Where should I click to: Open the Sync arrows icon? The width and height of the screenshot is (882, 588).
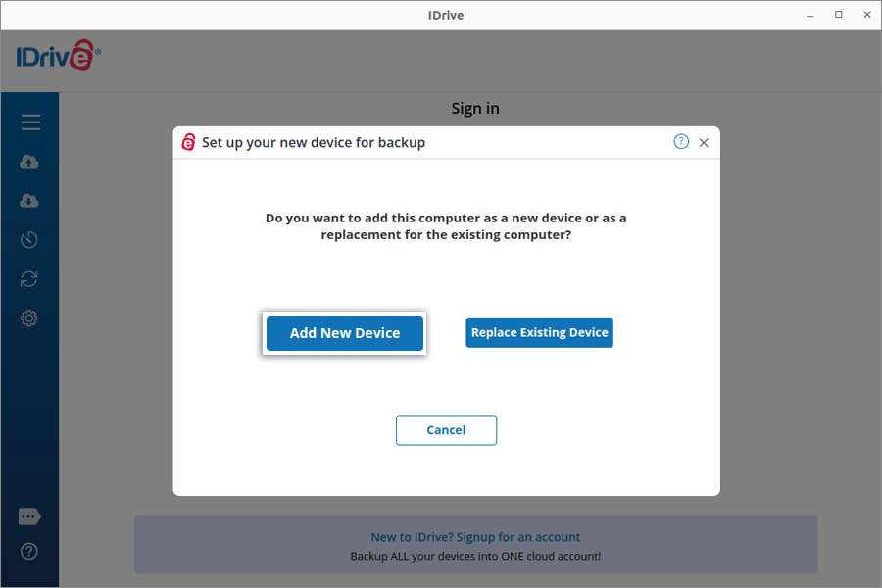point(29,279)
